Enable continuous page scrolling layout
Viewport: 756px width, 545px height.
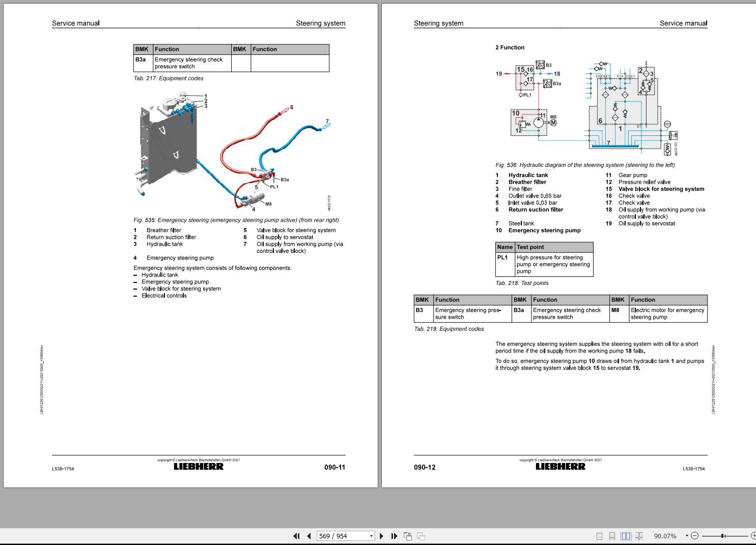pos(612,536)
